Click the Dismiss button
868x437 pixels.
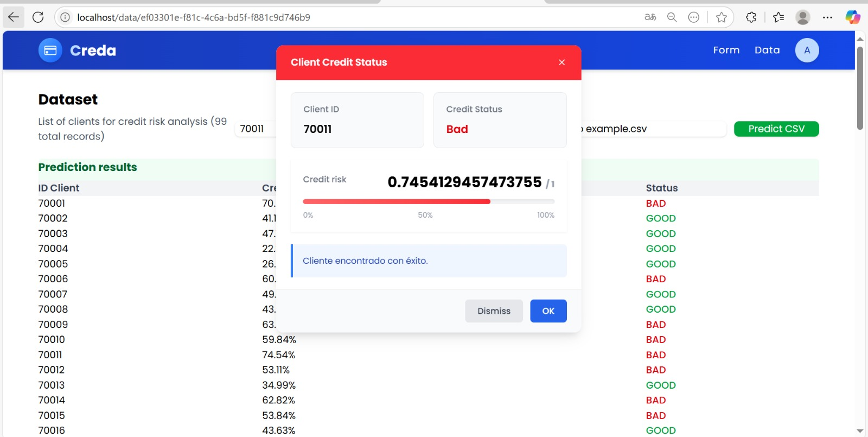tap(494, 311)
